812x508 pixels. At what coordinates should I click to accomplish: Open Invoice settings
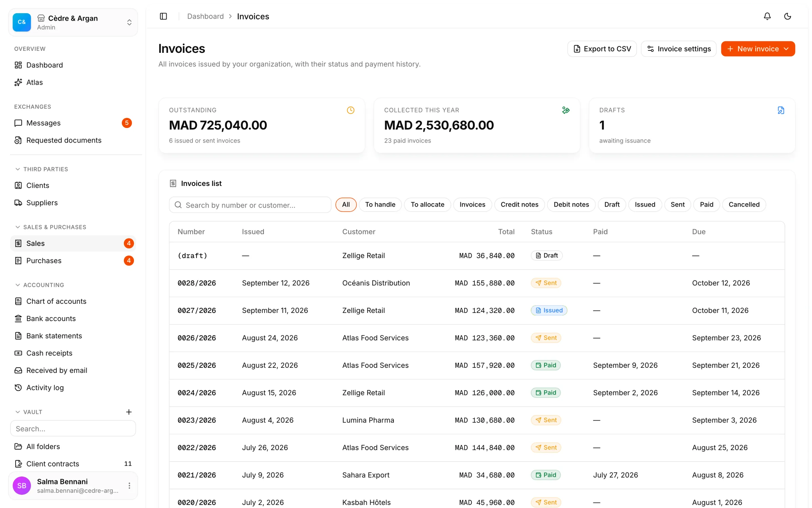coord(678,49)
